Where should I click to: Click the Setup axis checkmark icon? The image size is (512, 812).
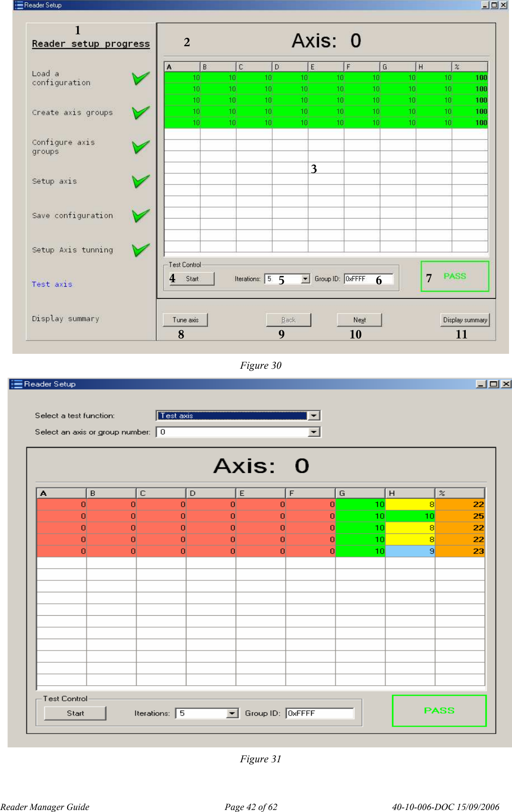(x=141, y=181)
